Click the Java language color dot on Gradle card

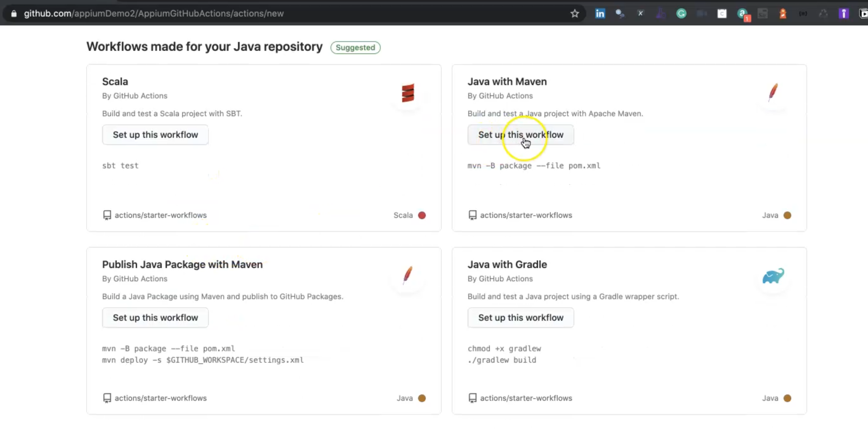tap(787, 398)
